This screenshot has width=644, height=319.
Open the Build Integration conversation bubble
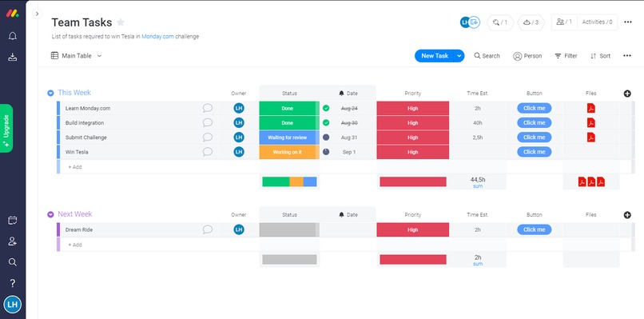[x=208, y=122]
